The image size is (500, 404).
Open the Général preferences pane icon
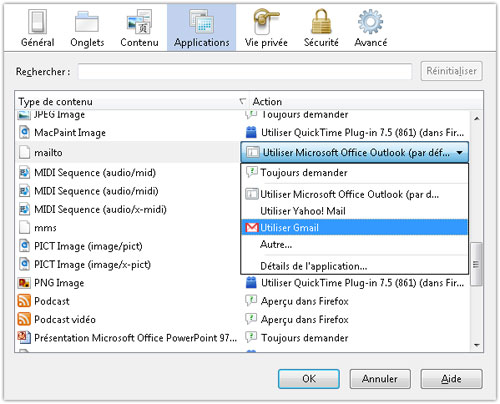(x=37, y=22)
